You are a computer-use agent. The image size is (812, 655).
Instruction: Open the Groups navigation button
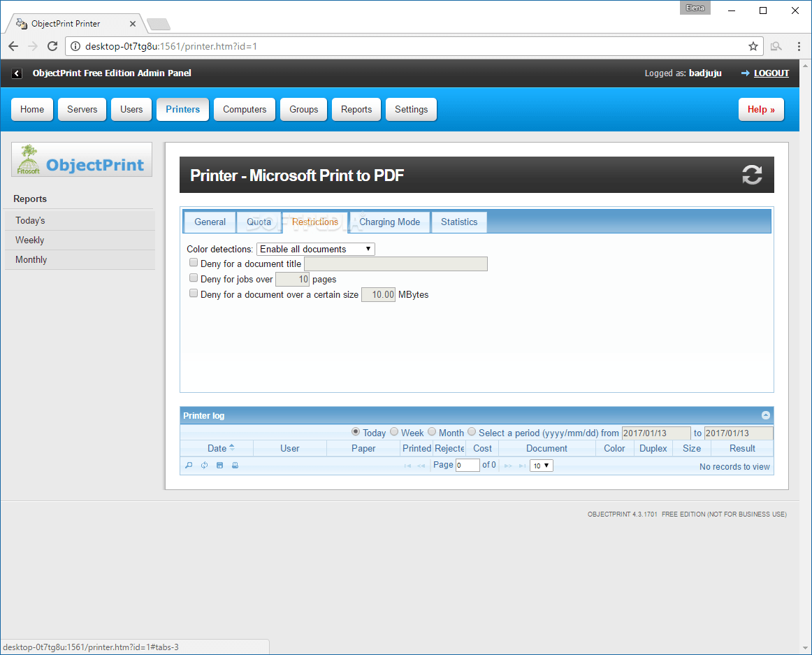[303, 109]
